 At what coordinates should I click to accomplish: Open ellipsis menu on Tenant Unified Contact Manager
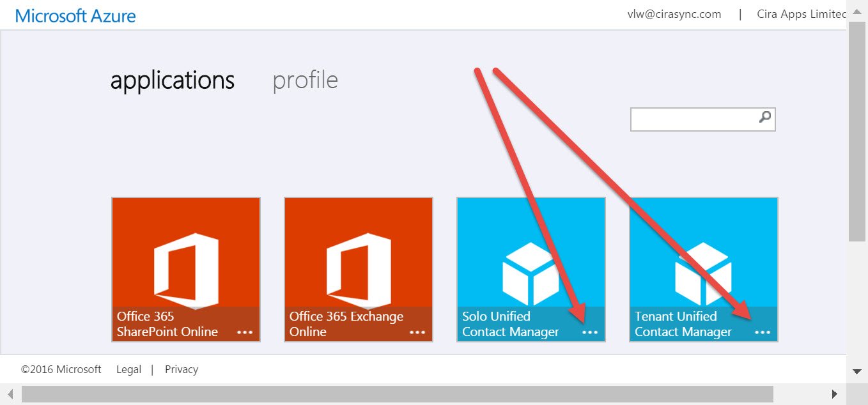763,332
